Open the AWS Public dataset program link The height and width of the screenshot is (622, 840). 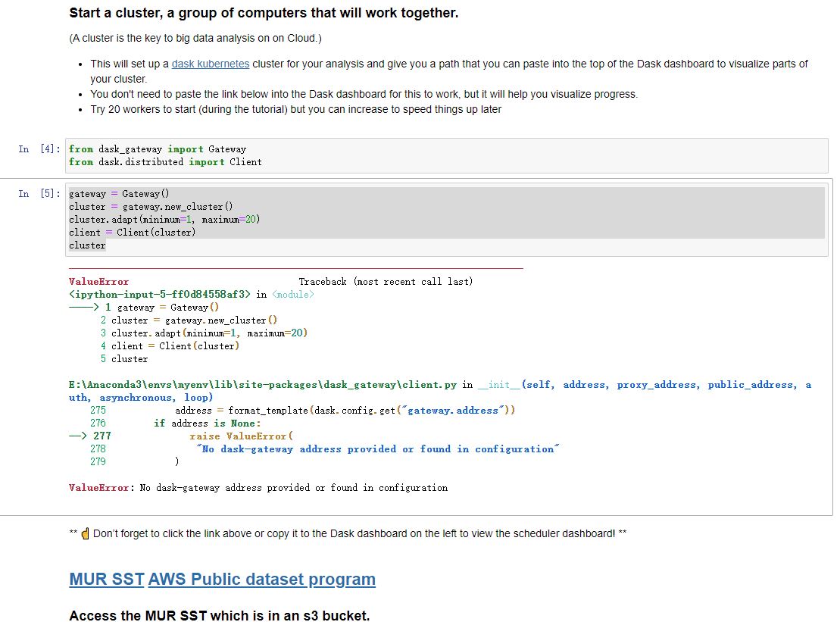(x=261, y=579)
